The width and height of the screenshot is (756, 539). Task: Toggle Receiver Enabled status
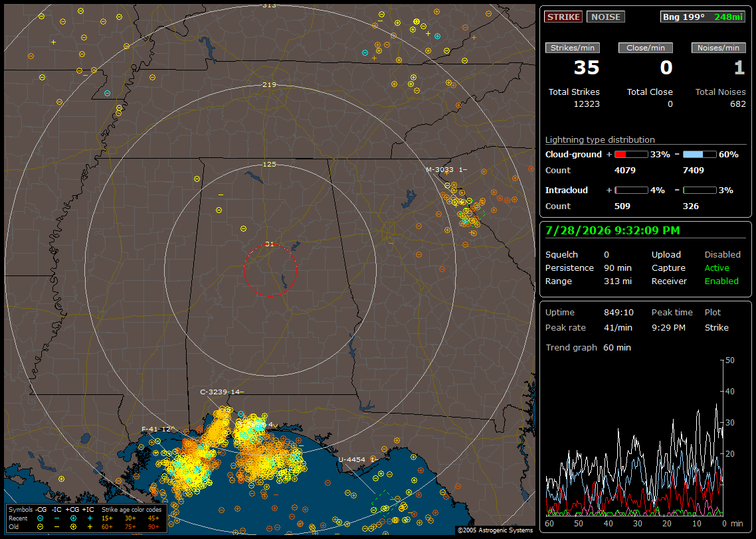pos(721,281)
